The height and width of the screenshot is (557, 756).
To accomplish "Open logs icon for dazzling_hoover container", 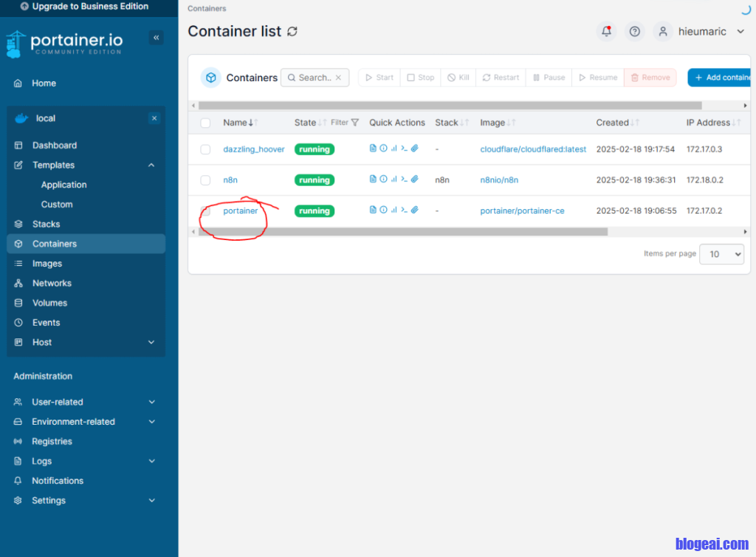I will pyautogui.click(x=373, y=148).
